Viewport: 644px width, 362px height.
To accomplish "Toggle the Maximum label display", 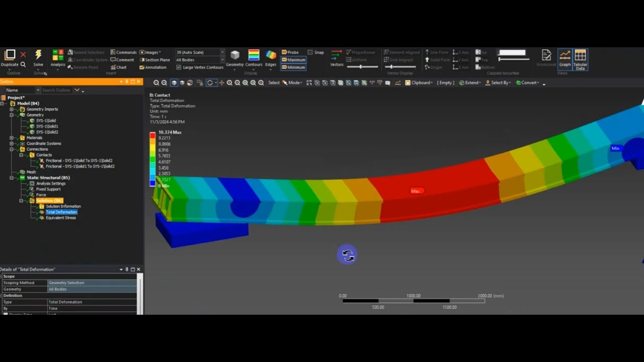I will pyautogui.click(x=293, y=60).
